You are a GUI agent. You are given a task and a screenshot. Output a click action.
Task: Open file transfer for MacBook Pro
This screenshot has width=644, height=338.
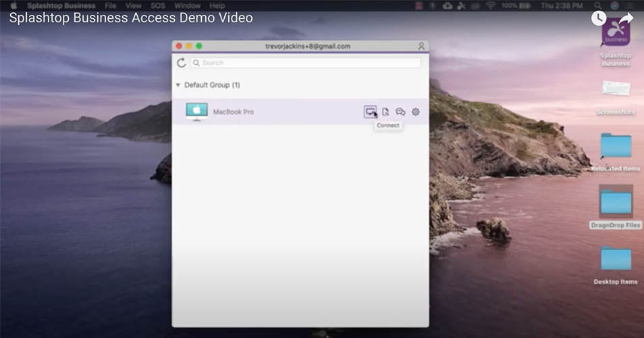coord(385,112)
